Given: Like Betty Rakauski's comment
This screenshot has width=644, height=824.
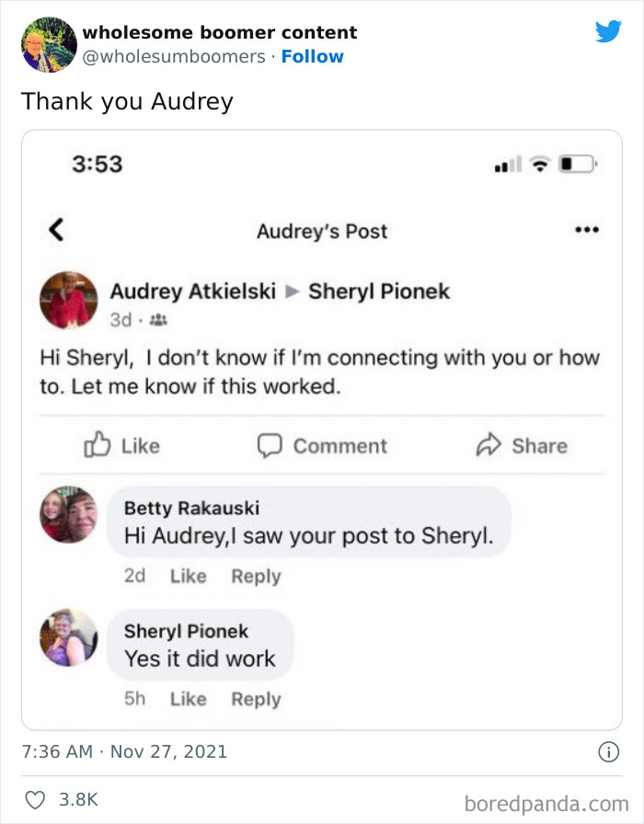Looking at the screenshot, I should click(188, 577).
